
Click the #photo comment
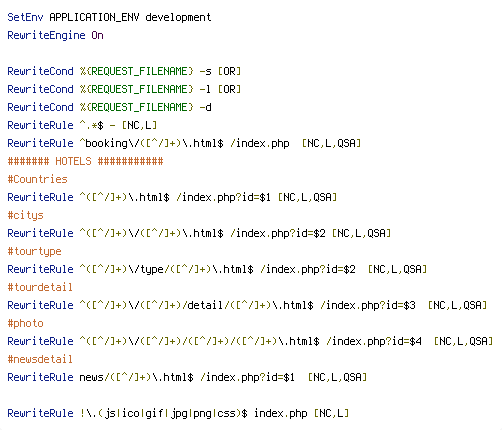click(x=25, y=324)
